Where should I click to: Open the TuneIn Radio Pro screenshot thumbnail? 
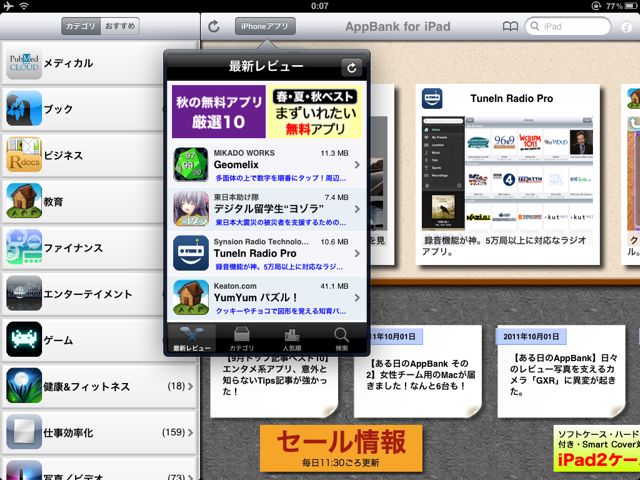(x=507, y=173)
